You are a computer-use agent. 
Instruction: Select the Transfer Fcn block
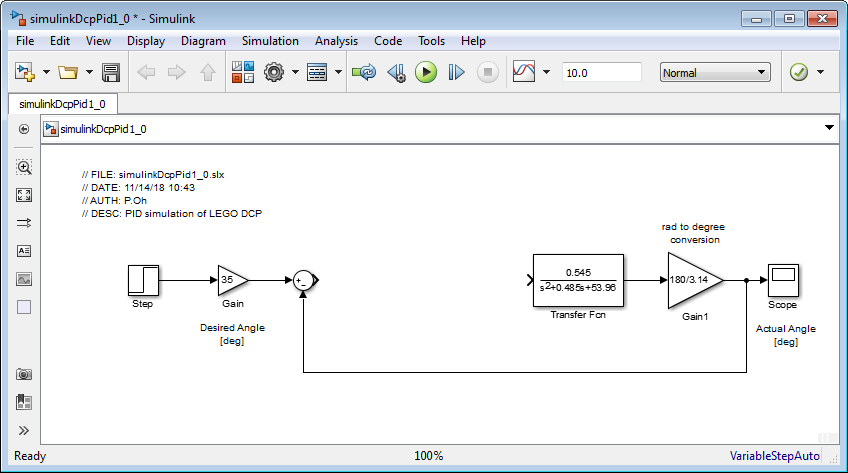click(578, 281)
